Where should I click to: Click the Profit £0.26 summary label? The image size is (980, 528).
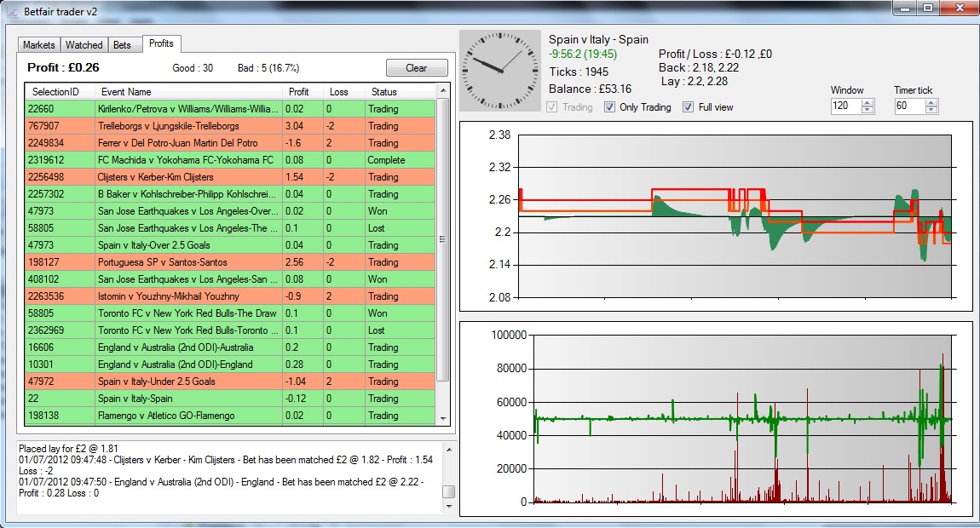click(x=63, y=67)
